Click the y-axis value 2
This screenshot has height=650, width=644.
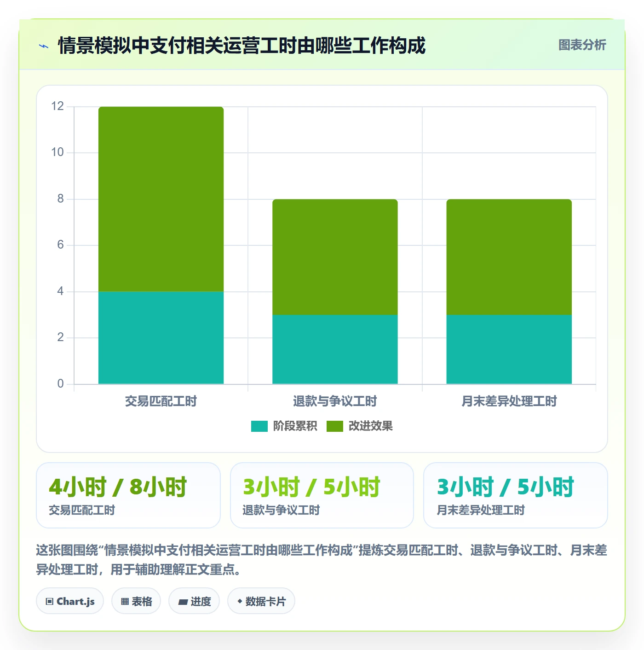pyautogui.click(x=60, y=337)
